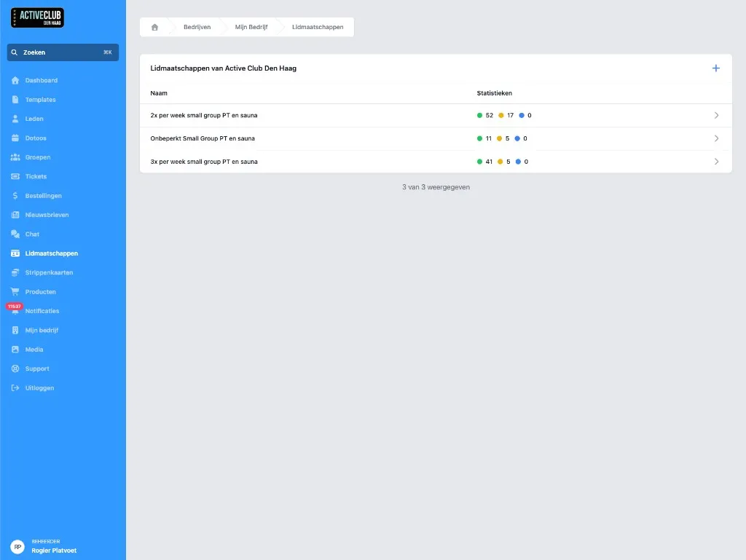Expand the Onbeperkt Small Group row chevron

click(x=716, y=138)
